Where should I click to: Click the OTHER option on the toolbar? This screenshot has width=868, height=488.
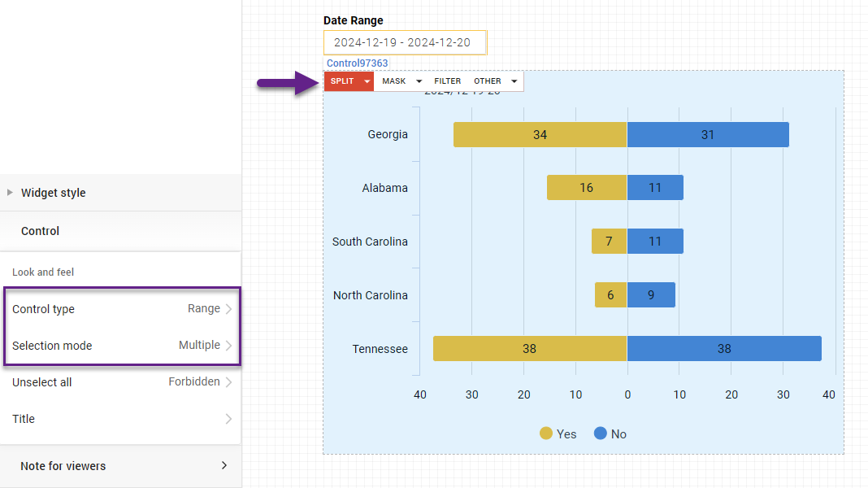489,81
